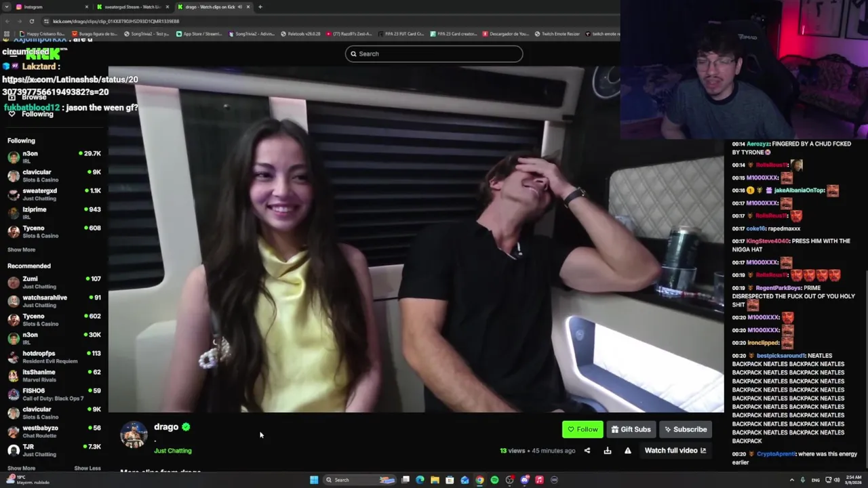
Task: Show hidden tray icons chevron
Action: coord(791,480)
